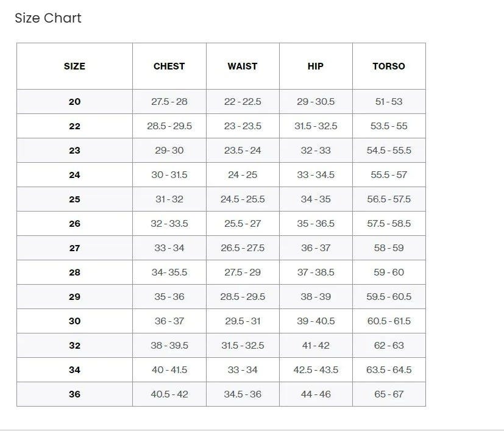Select the SIZE column header
504x431 pixels.
[74, 66]
